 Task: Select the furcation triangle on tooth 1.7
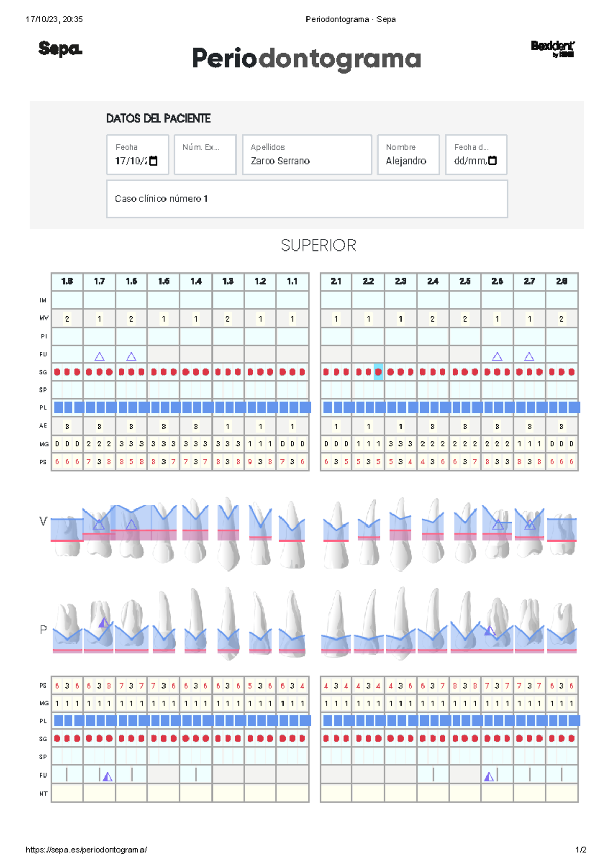[x=99, y=356]
